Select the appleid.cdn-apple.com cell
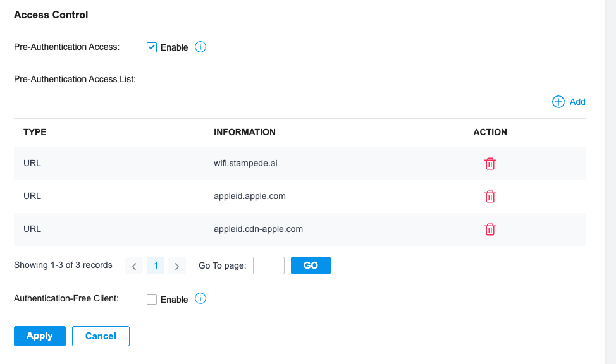Viewport: 616px width, 364px height. (x=259, y=229)
